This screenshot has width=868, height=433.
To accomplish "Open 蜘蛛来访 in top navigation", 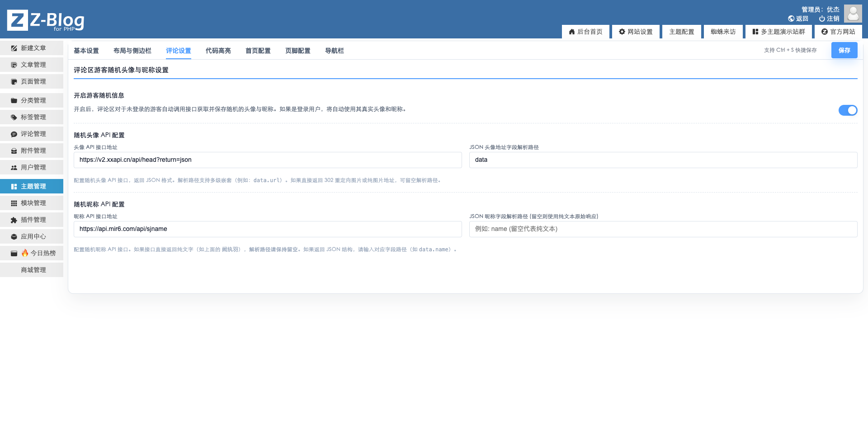I will [x=723, y=32].
